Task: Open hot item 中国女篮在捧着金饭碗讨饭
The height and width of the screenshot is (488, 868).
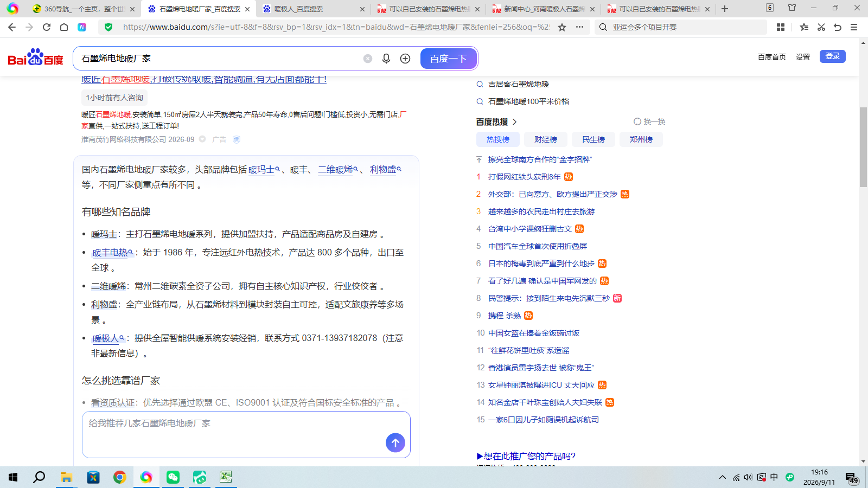Action: point(534,333)
